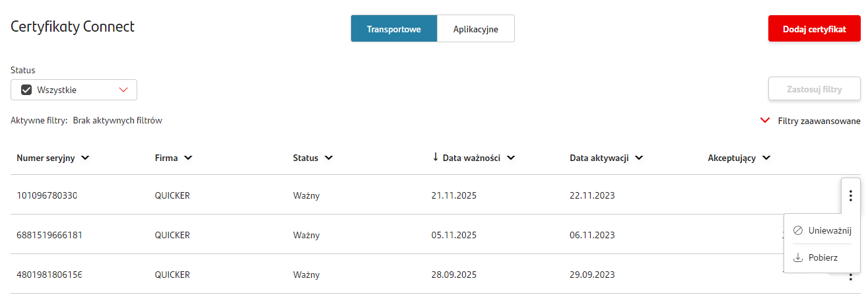Switch to the Transportowe tab

pyautogui.click(x=393, y=29)
